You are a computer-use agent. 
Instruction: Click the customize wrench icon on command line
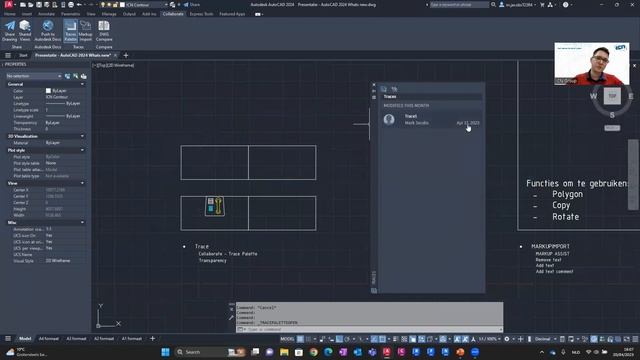[x=231, y=318]
